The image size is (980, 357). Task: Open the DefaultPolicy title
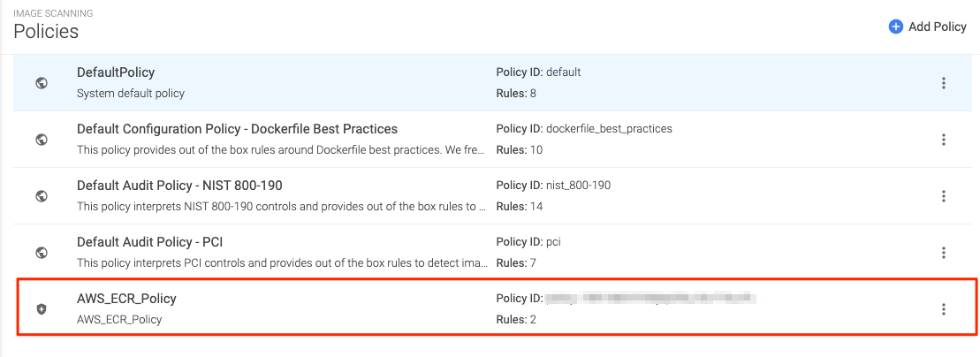pos(116,72)
